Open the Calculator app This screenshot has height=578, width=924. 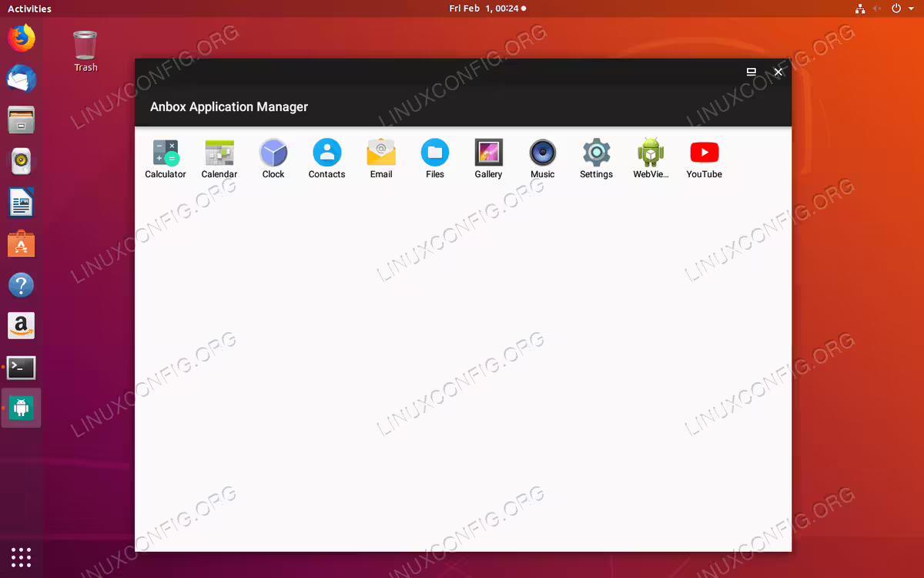(166, 159)
